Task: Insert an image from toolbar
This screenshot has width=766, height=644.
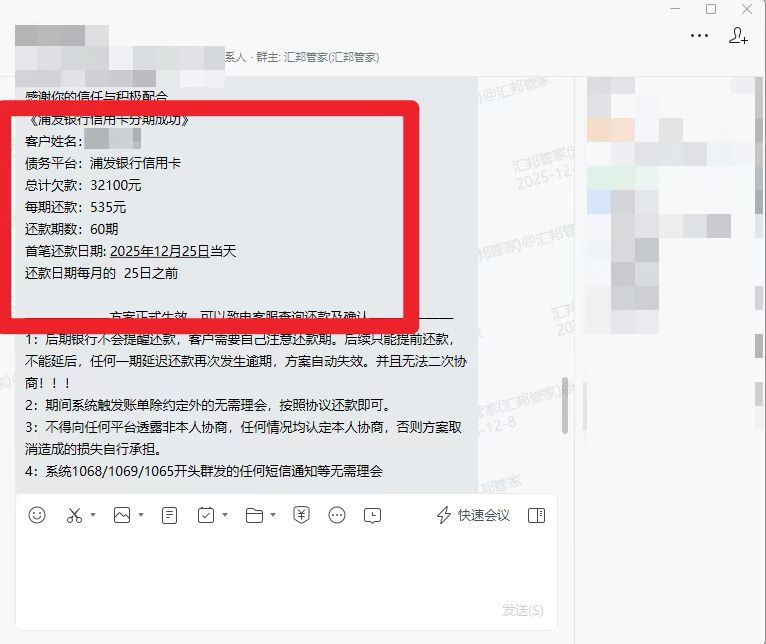Action: pyautogui.click(x=122, y=515)
